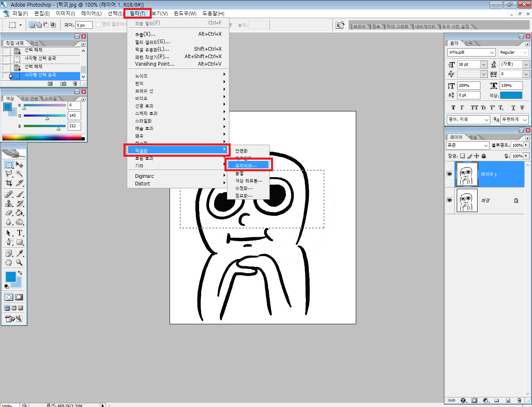Switch to the 단락 paragraph tab
532x407 pixels.
(x=468, y=43)
